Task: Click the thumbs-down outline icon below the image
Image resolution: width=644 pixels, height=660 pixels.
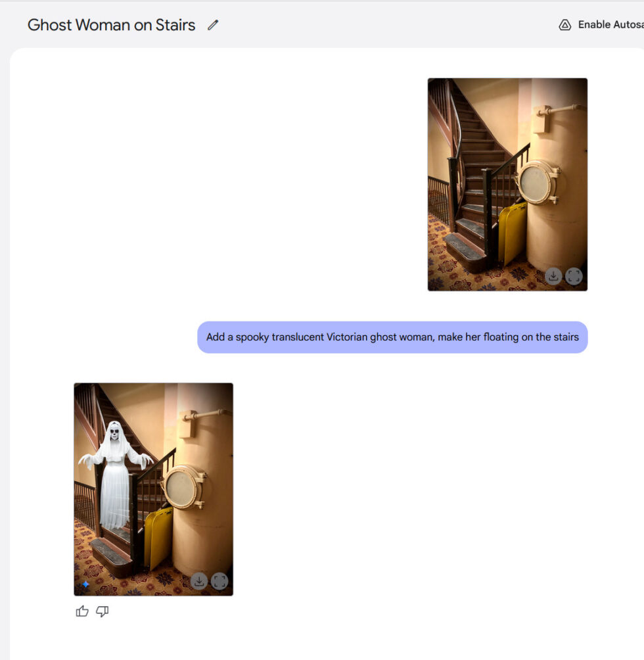Action: point(102,612)
